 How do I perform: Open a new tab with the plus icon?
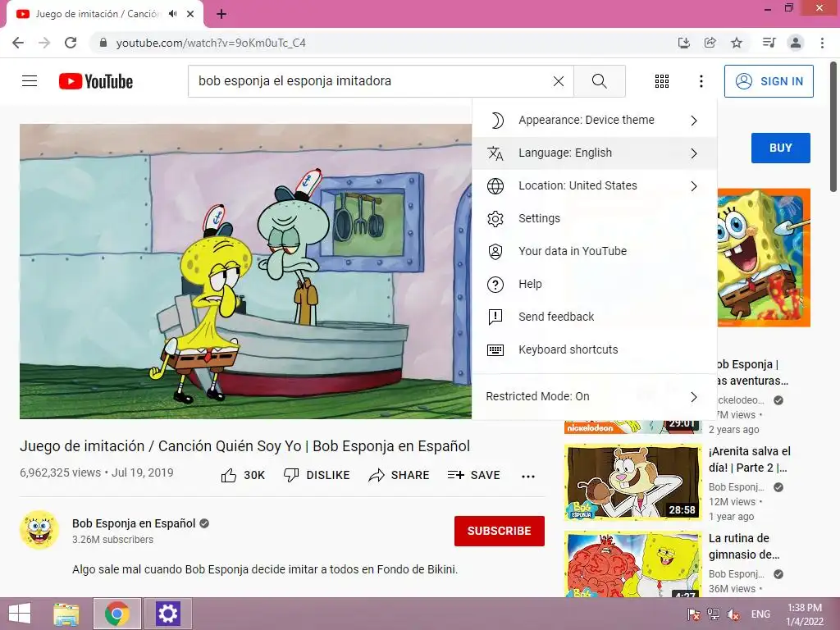[221, 14]
